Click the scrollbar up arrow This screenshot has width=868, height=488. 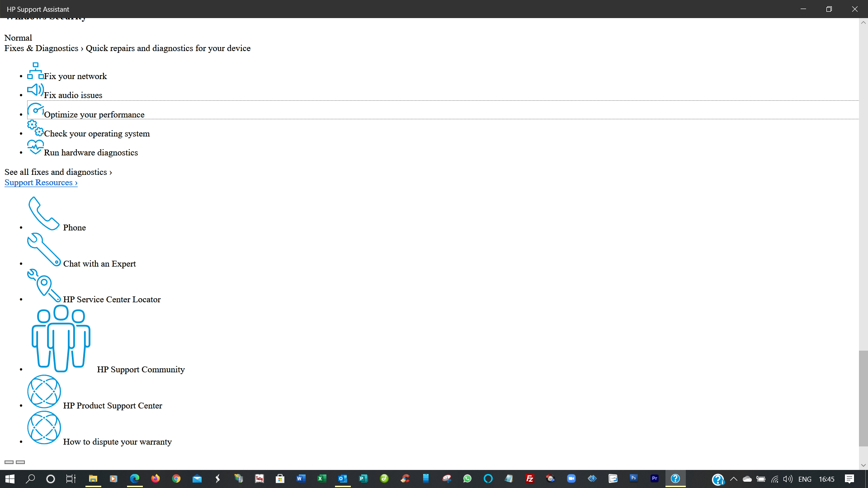click(x=863, y=23)
